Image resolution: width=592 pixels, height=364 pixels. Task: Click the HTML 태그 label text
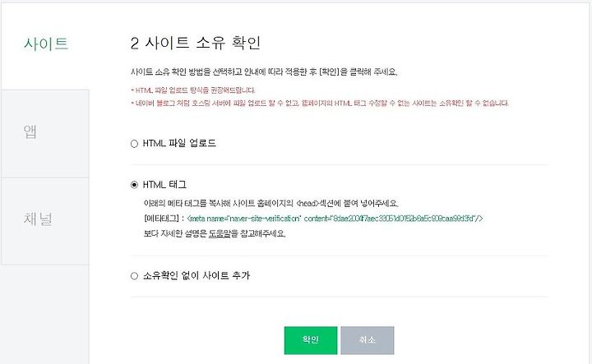[x=164, y=184]
